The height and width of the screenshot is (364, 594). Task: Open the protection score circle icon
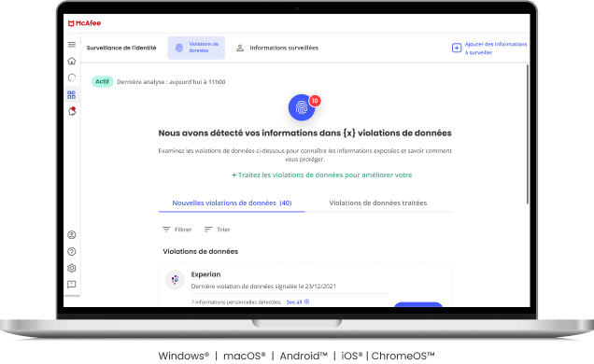click(72, 77)
